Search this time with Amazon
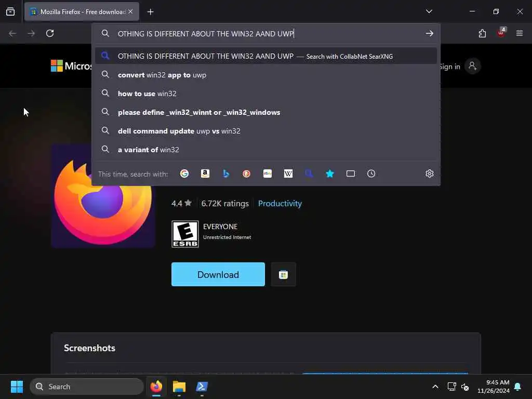The width and height of the screenshot is (532, 399). click(205, 174)
